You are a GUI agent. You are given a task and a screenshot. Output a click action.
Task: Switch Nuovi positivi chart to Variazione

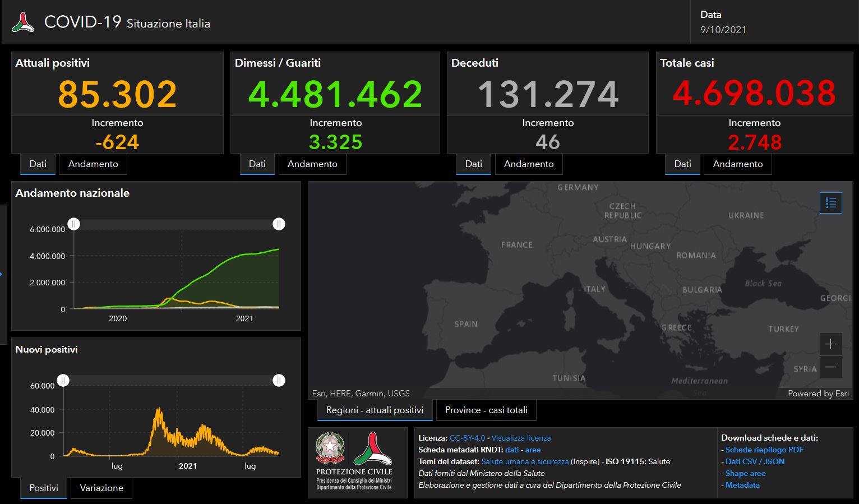101,488
